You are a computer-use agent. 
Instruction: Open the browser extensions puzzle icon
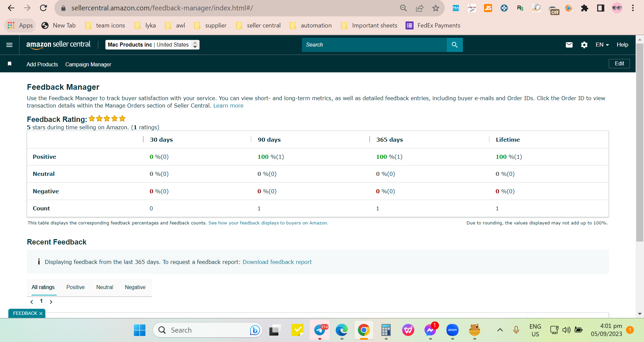(x=585, y=8)
